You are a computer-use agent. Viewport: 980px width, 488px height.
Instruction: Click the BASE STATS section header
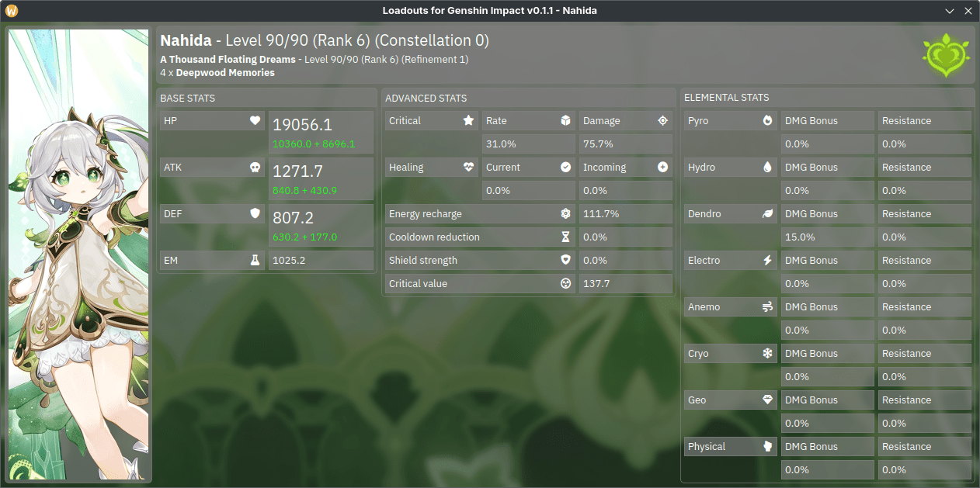click(188, 99)
